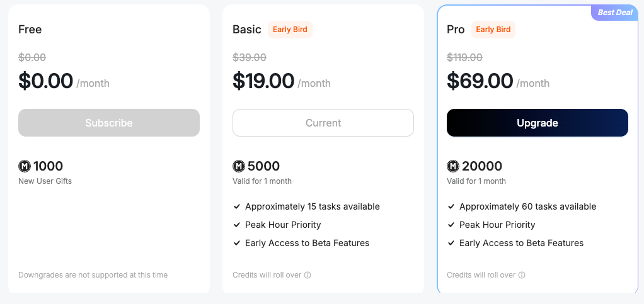Viewport: 644px width, 304px height.
Task: Click info icon next to Pro credits rollover
Action: (x=522, y=275)
